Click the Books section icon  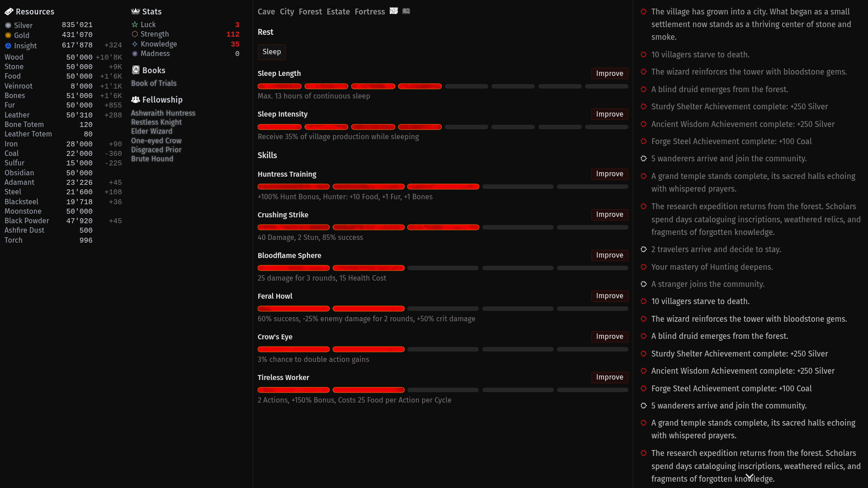[135, 70]
